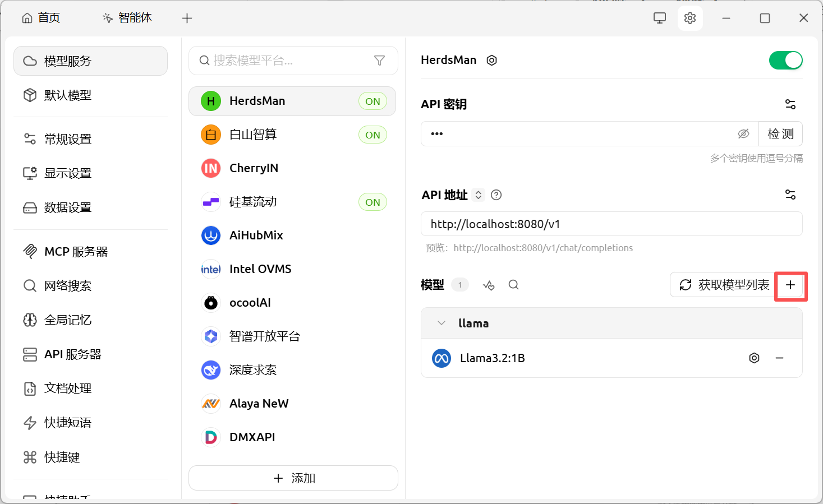The height and width of the screenshot is (504, 823).
Task: Click 添加 button to add provider
Action: pyautogui.click(x=293, y=478)
